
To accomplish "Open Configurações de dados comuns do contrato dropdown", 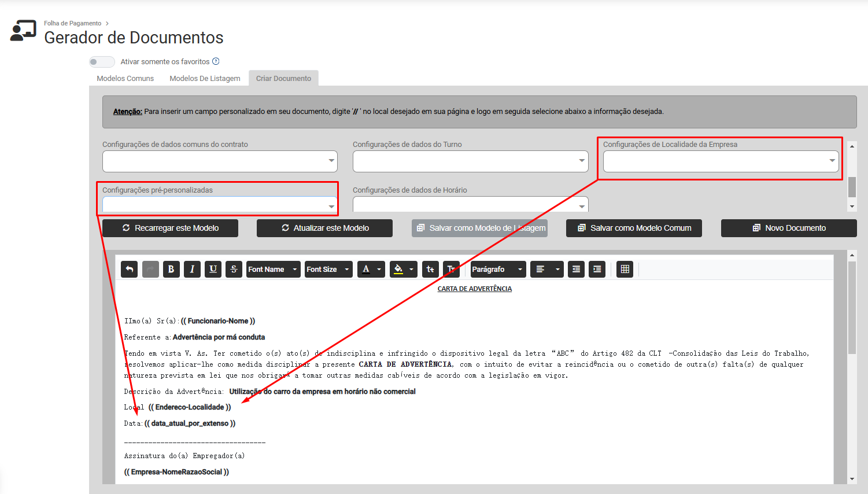I will (x=220, y=161).
